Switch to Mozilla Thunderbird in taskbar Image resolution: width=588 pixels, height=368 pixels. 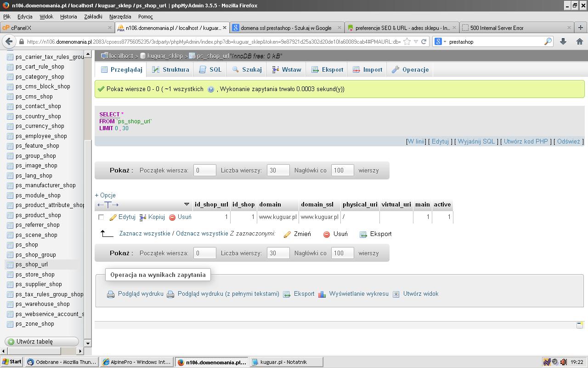[x=62, y=362]
